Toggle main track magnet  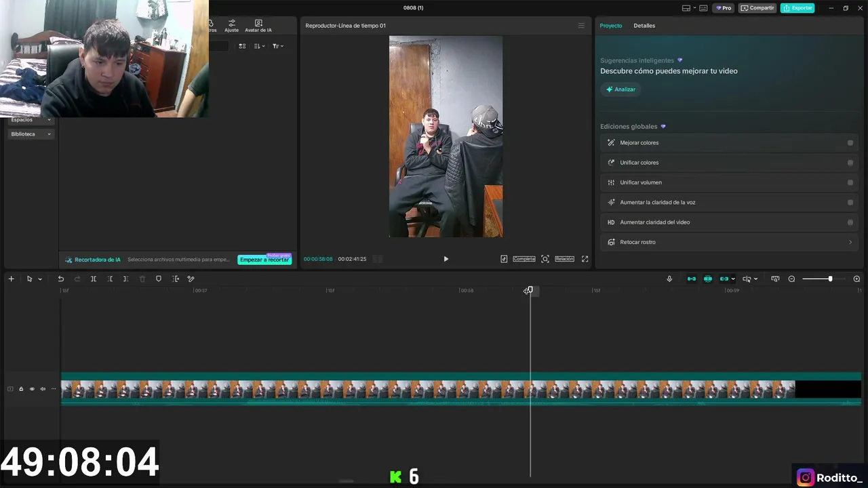pos(692,279)
